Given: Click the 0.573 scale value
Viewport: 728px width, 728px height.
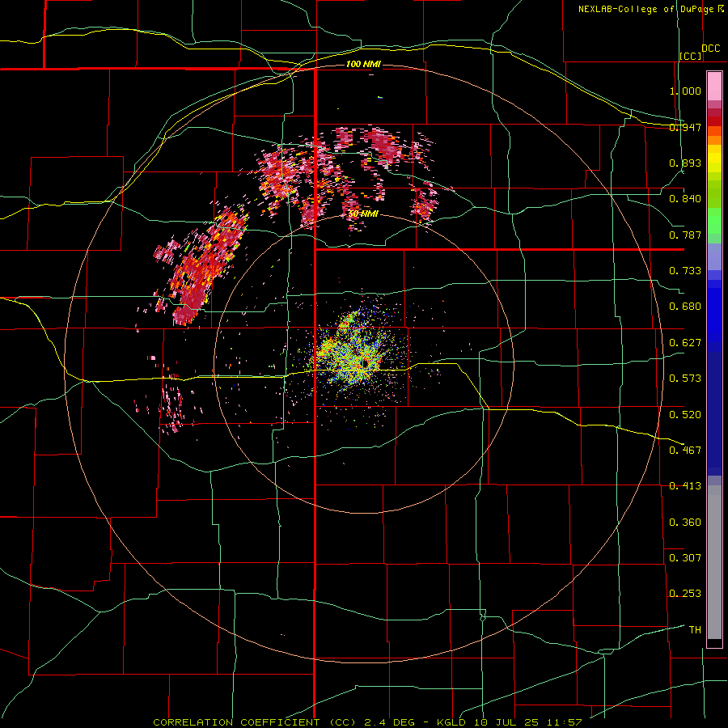Looking at the screenshot, I should 685,379.
